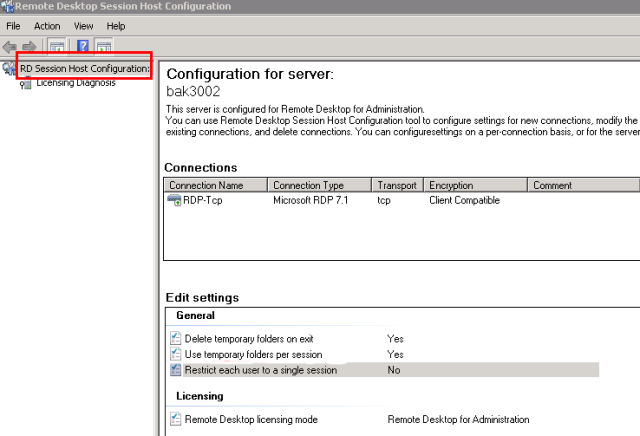Sort by the Connection Type column header
The width and height of the screenshot is (640, 436).
point(308,185)
